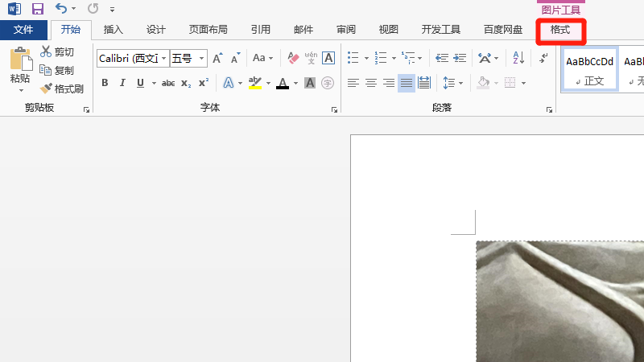The image size is (644, 362).
Task: Switch to the 插入 (Insert) tab
Action: [114, 30]
